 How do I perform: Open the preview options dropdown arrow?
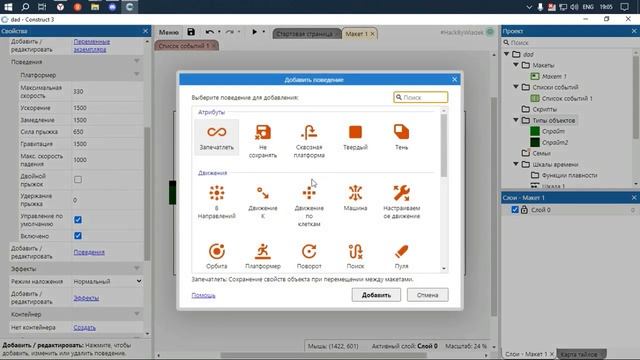point(264,32)
